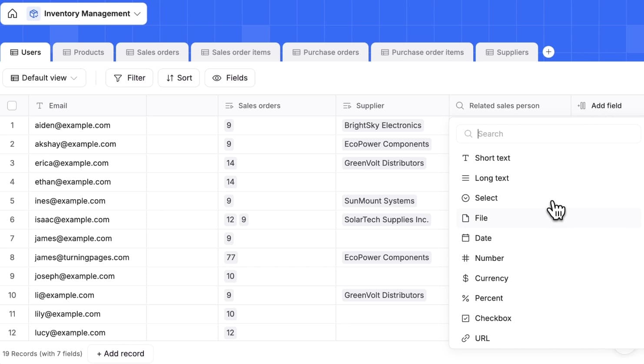Click the Filter button
644x364 pixels.
click(x=129, y=78)
